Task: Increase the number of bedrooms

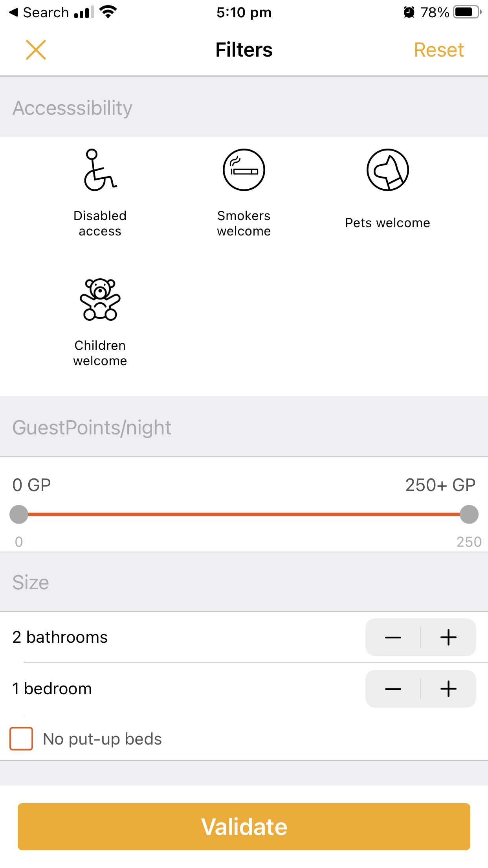Action: pos(448,689)
